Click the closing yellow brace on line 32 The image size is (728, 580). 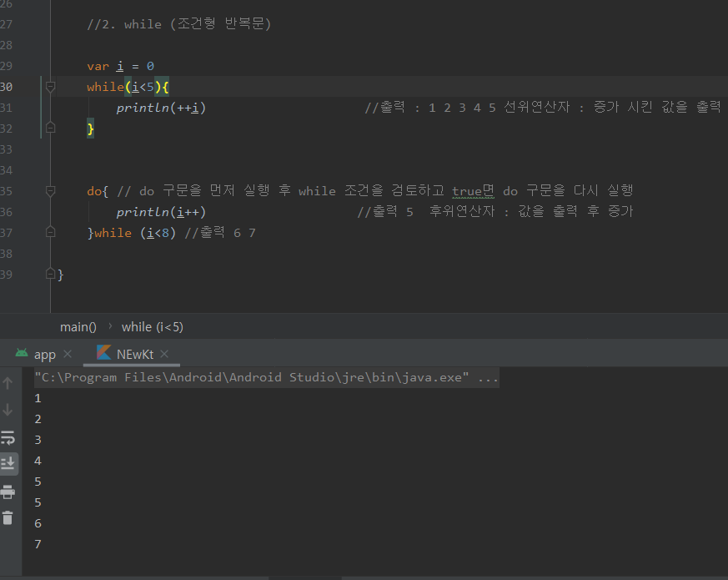[x=91, y=129]
